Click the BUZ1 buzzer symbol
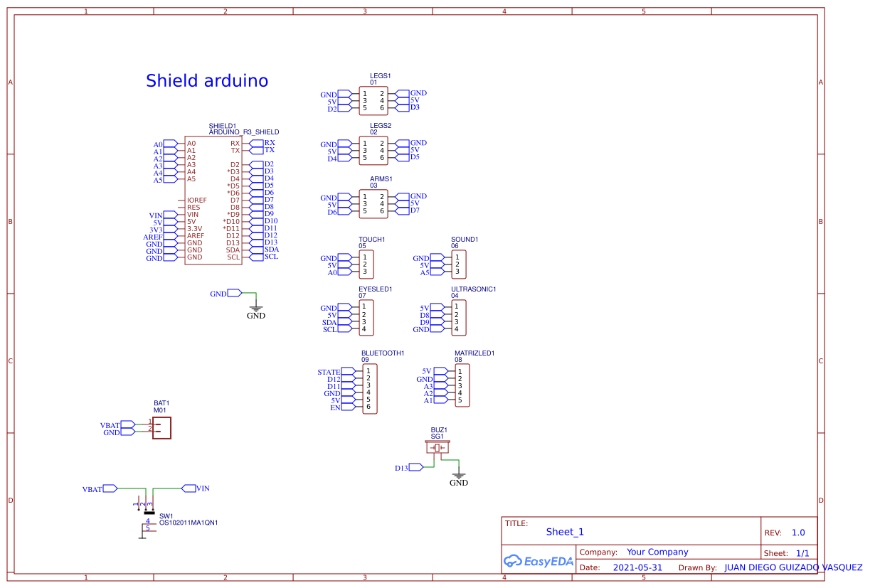 pos(439,447)
